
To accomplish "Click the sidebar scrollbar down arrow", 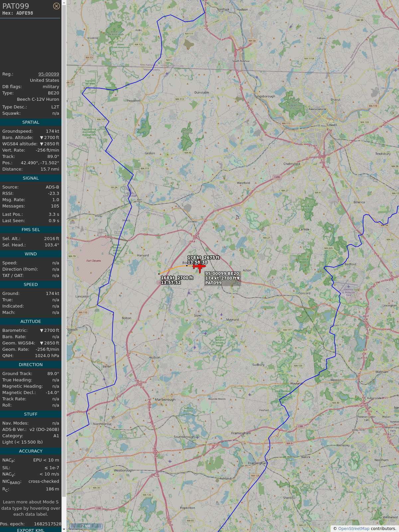I will 64,529.
